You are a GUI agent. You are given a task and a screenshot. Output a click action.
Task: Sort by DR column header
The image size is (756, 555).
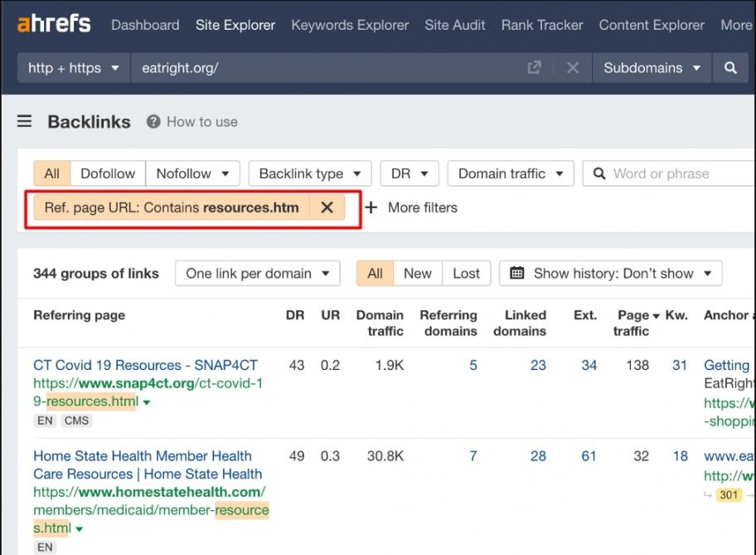click(295, 315)
